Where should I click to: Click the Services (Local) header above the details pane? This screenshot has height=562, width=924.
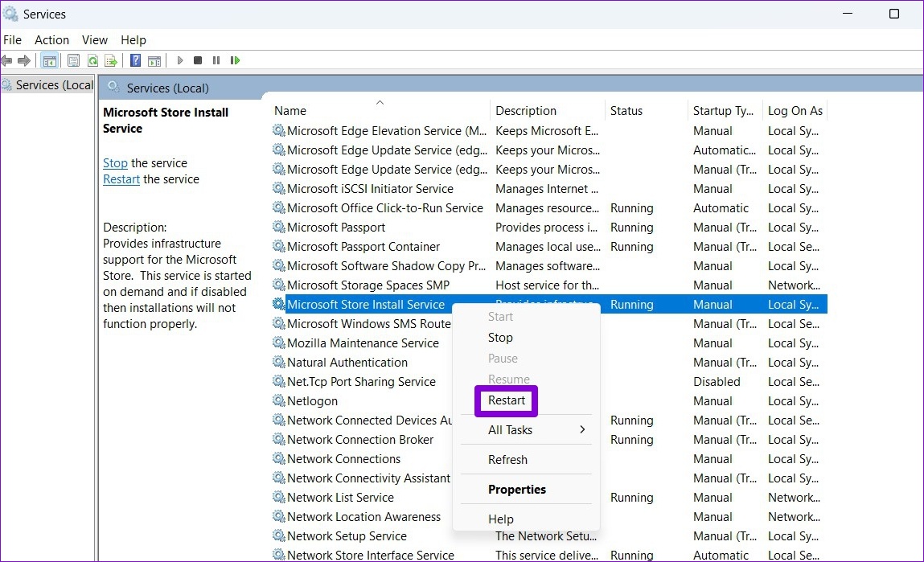coord(167,88)
